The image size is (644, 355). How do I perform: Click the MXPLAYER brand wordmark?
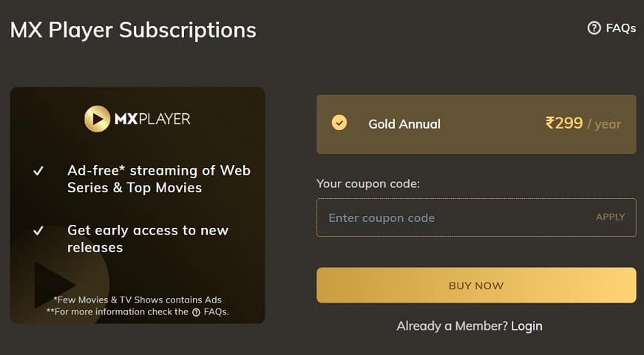point(152,118)
